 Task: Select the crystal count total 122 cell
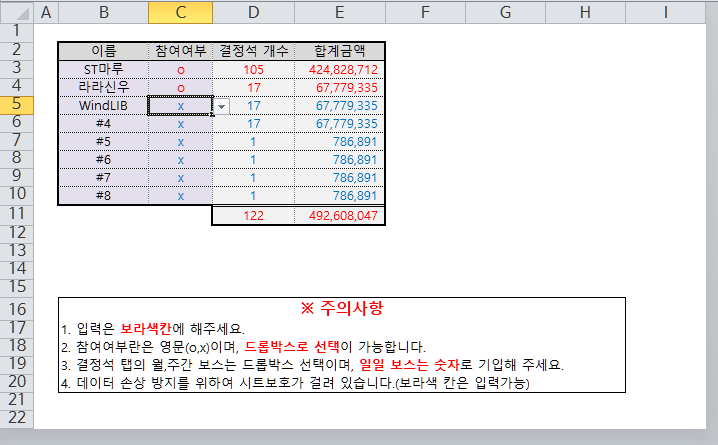click(253, 215)
